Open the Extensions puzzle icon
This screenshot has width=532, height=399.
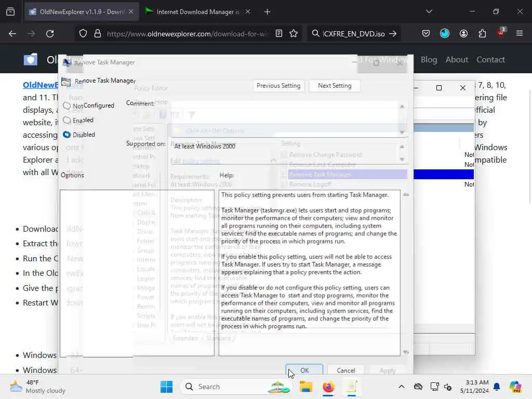482,34
